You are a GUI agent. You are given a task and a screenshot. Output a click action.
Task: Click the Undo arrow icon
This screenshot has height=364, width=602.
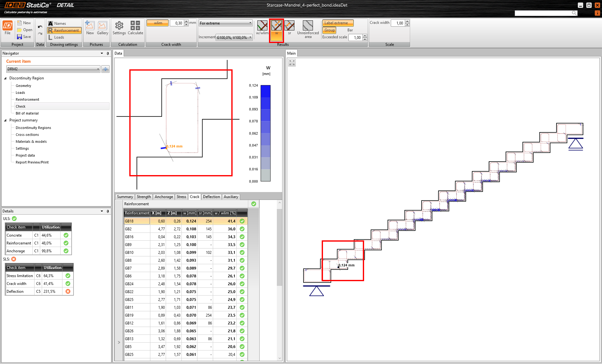click(40, 27)
